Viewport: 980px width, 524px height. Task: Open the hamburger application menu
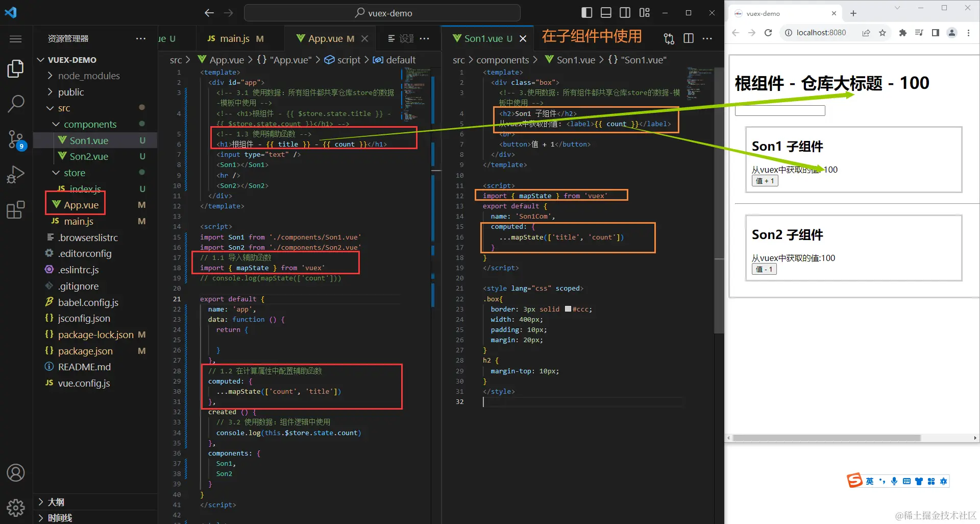pyautogui.click(x=16, y=39)
